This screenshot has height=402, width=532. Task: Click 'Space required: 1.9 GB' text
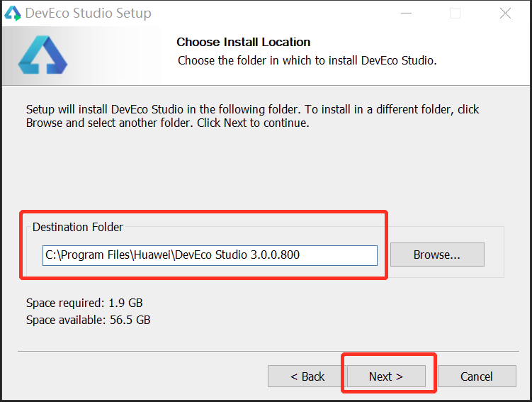tap(84, 303)
